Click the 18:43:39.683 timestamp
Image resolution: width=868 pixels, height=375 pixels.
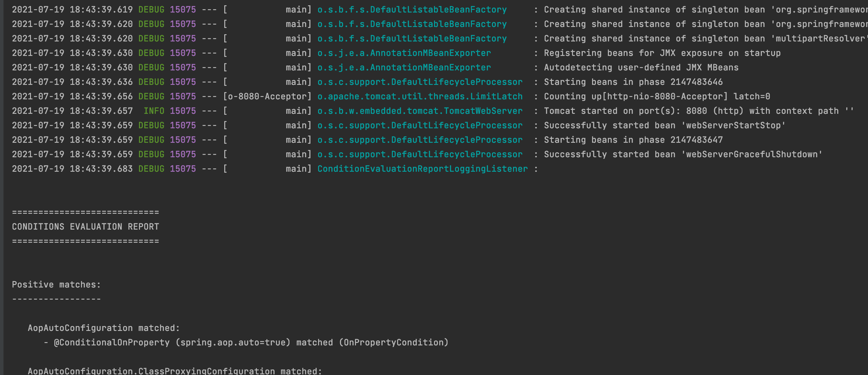[101, 169]
